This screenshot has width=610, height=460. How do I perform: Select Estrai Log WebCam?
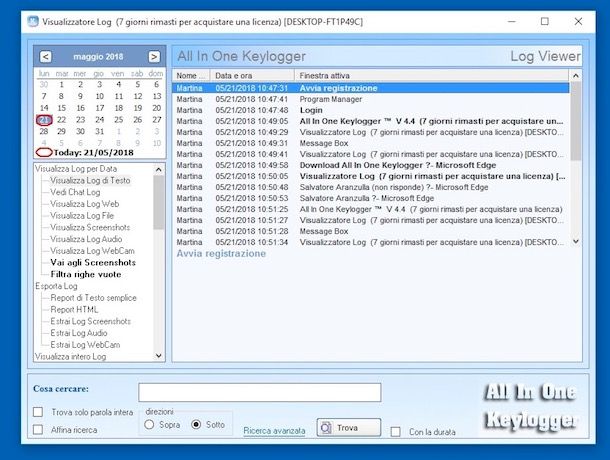pyautogui.click(x=85, y=344)
